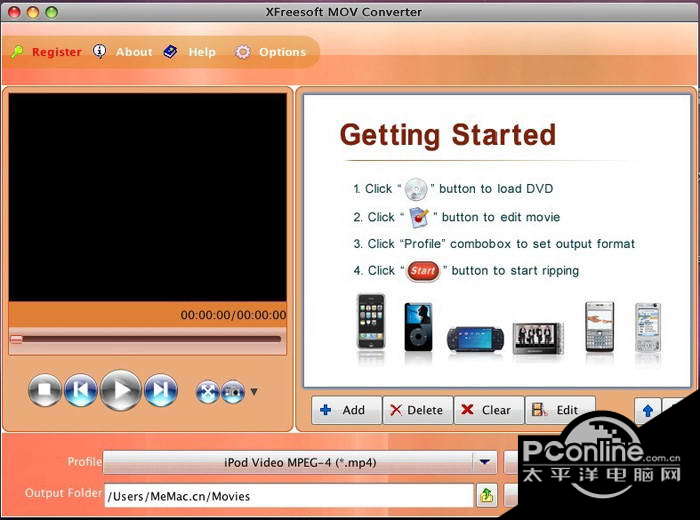This screenshot has width=700, height=520.
Task: Open the About menu item
Action: [134, 52]
